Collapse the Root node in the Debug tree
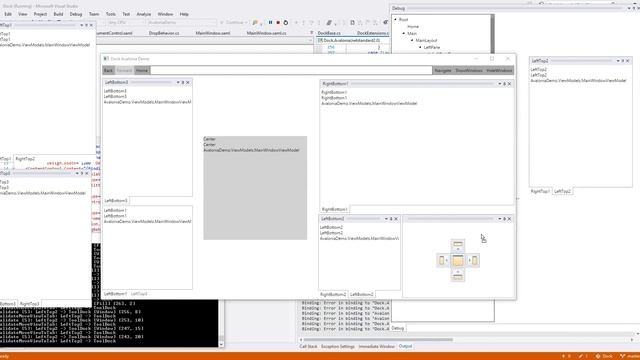 (395, 20)
